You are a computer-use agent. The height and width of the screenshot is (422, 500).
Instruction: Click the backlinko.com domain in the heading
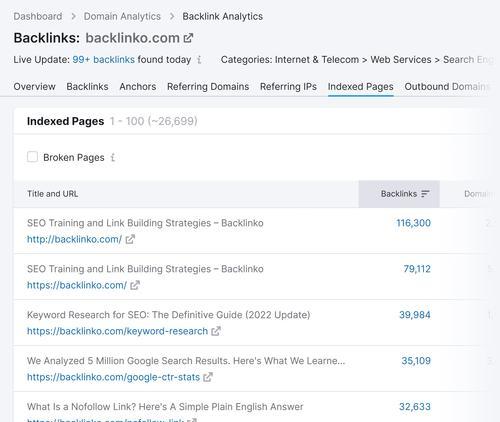coord(133,38)
